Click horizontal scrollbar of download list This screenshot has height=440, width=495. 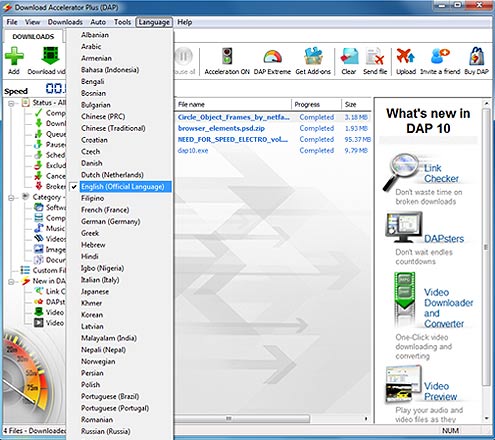point(242,418)
